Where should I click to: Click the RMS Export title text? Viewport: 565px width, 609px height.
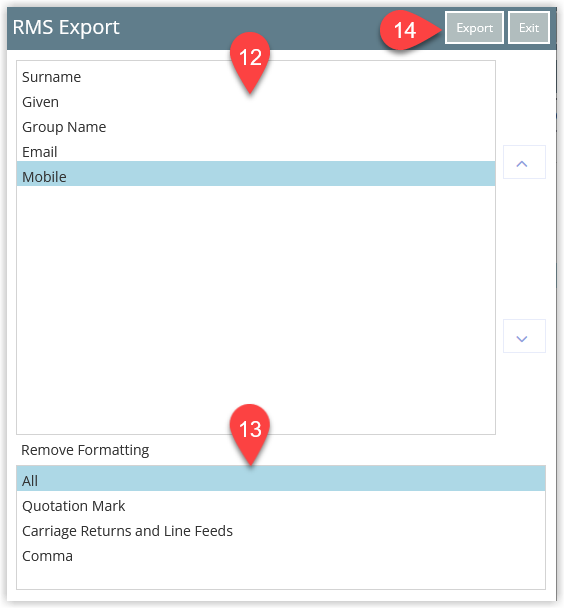pos(66,27)
